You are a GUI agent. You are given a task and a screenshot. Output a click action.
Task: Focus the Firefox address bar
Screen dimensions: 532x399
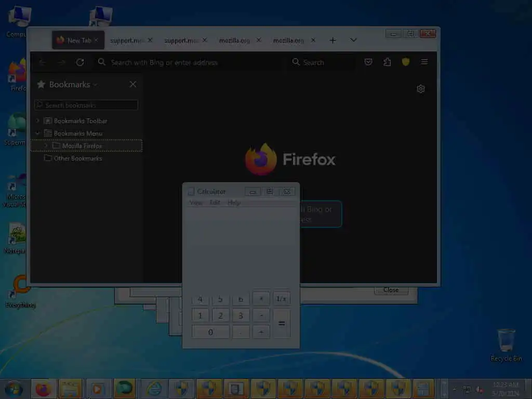coord(188,62)
